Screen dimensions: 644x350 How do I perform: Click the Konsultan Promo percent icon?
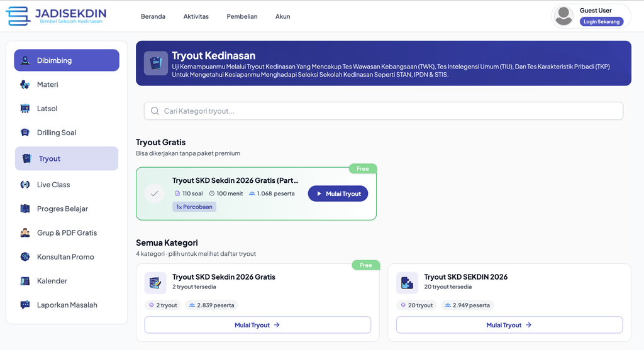pos(25,257)
